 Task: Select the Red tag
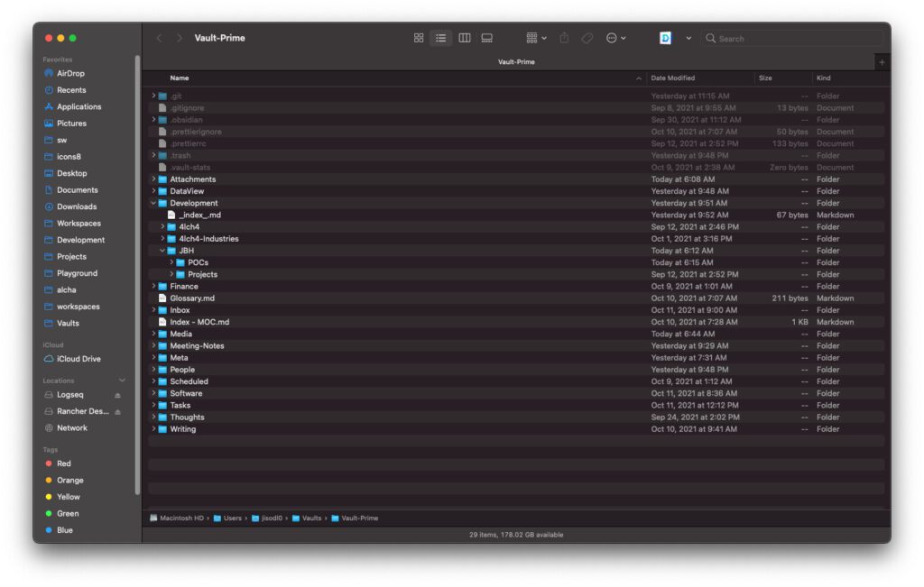pyautogui.click(x=63, y=463)
